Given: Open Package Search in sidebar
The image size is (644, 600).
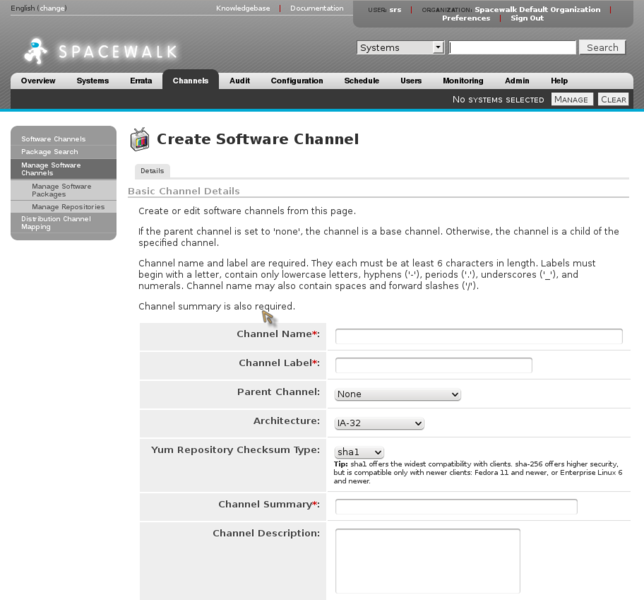Looking at the screenshot, I should [50, 152].
